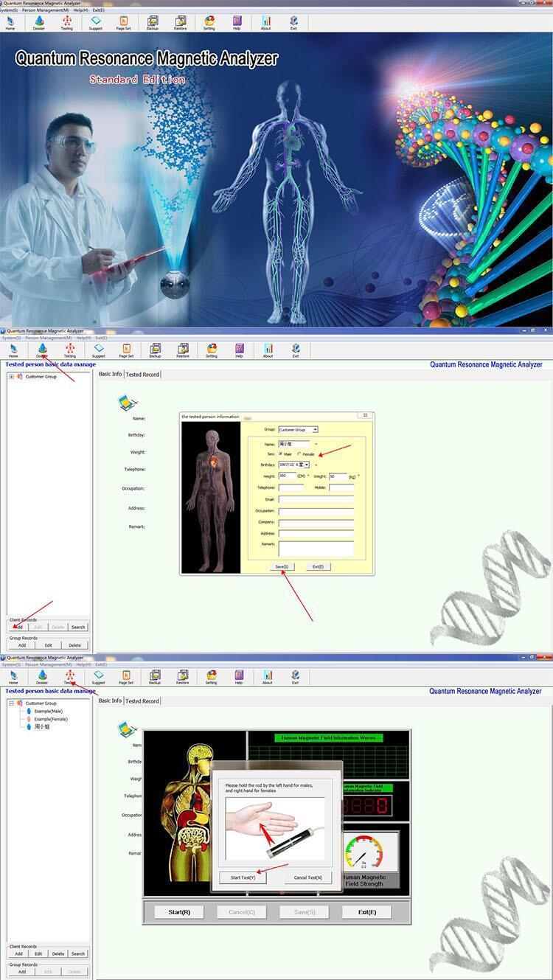Click Home icon in top splash window toolbar

10,21
